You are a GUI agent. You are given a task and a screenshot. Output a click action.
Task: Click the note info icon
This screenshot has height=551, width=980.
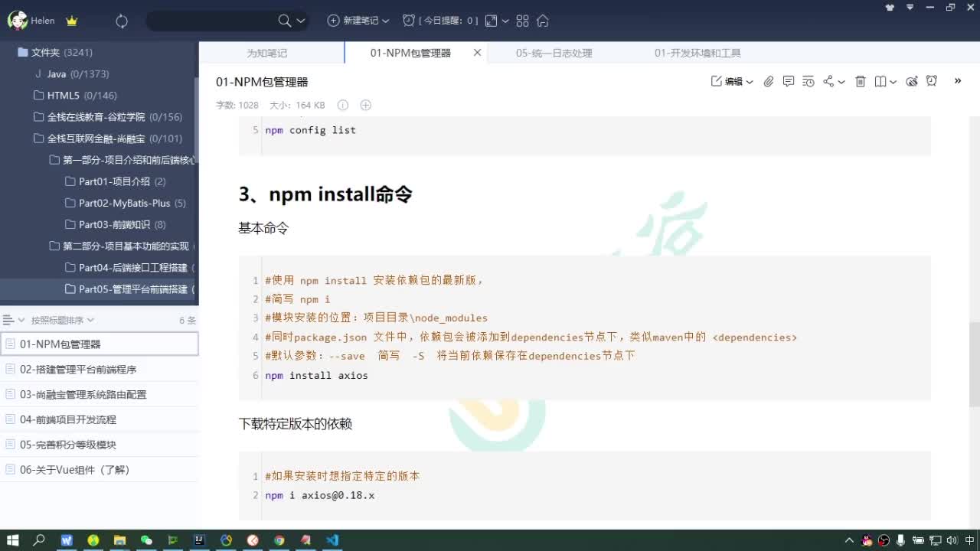click(343, 105)
